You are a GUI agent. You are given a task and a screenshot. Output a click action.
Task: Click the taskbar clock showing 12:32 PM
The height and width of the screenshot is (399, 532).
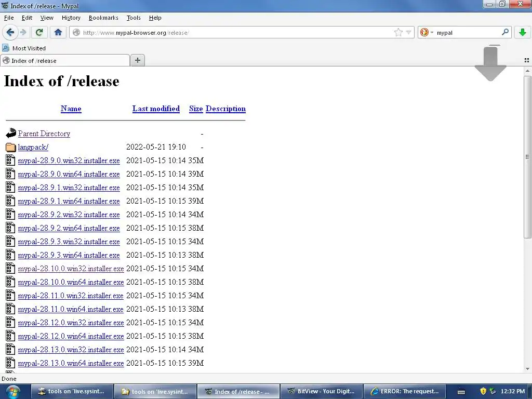click(x=513, y=392)
